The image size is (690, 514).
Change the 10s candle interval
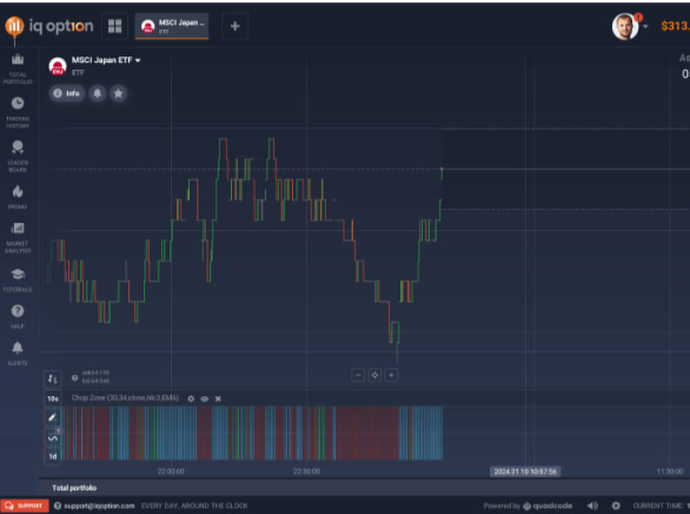click(53, 399)
